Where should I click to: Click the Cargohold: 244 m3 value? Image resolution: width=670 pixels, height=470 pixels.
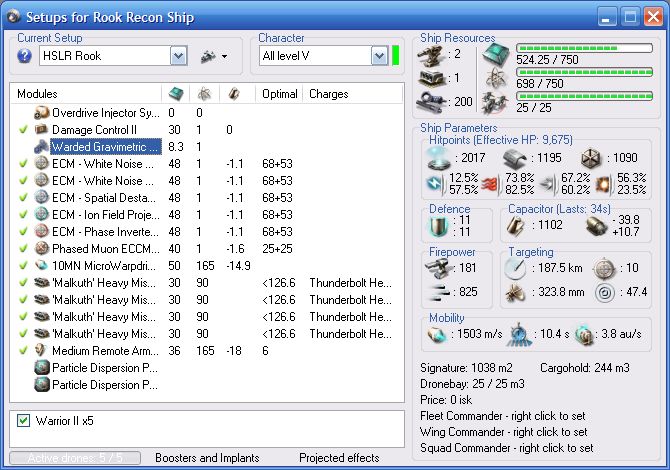[585, 368]
